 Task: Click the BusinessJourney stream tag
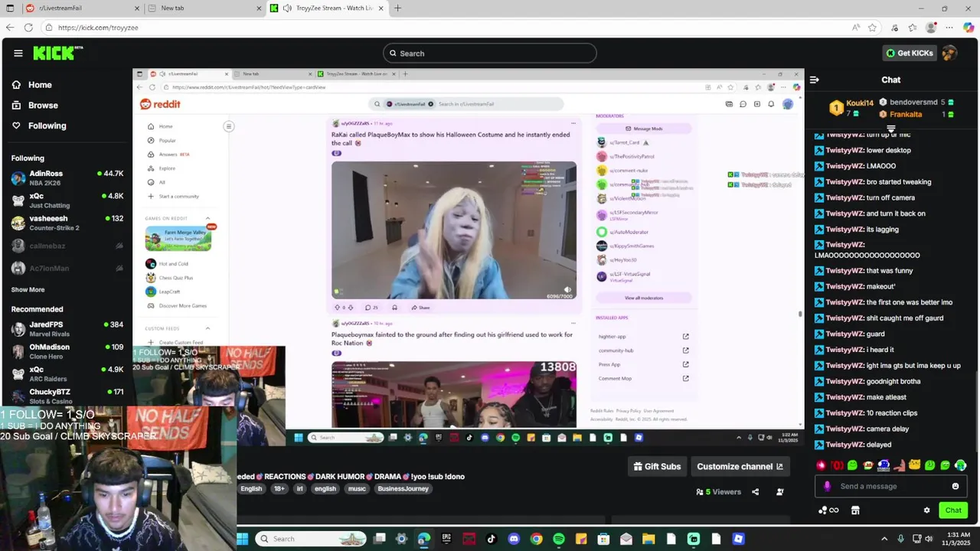[x=403, y=489]
